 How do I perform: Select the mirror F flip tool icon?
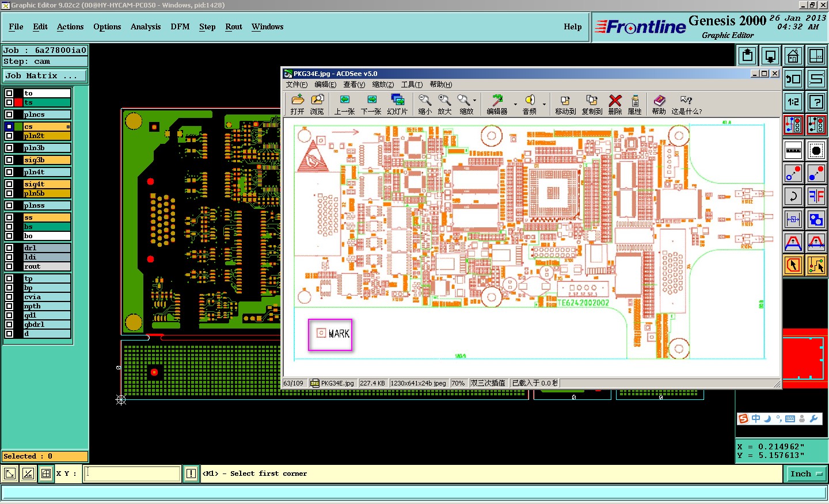click(x=816, y=196)
